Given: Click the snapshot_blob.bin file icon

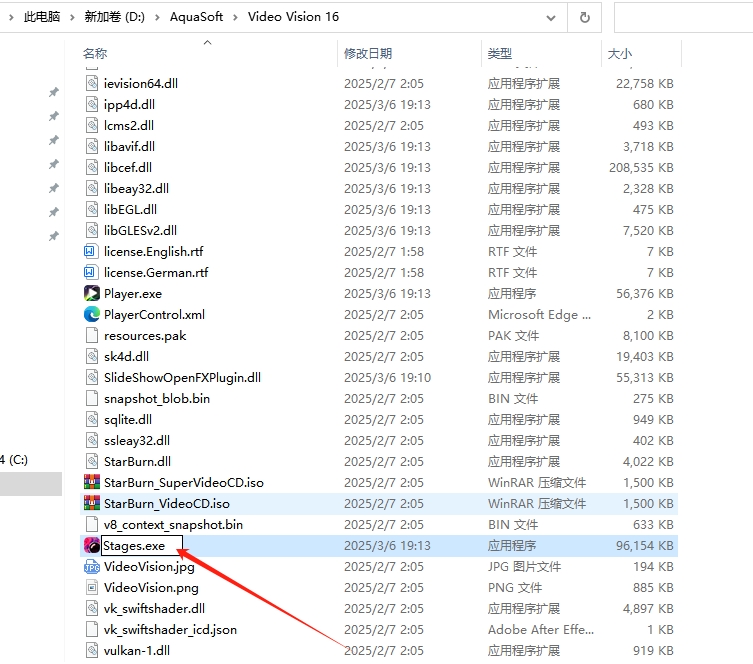Looking at the screenshot, I should coord(92,398).
